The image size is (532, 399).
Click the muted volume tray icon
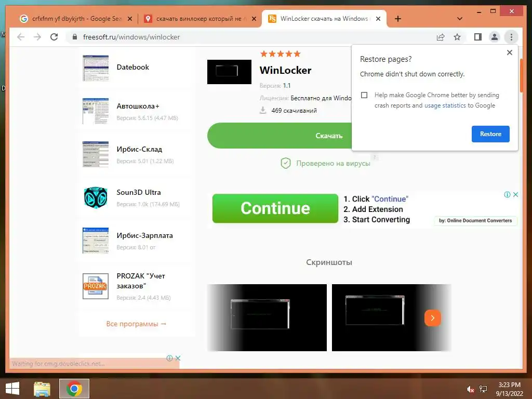470,389
